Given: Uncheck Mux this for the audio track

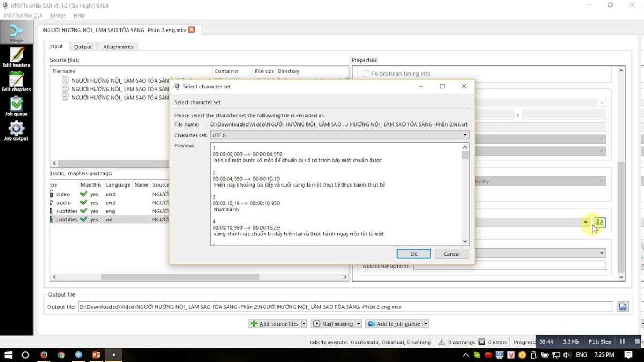Looking at the screenshot, I should tap(84, 203).
